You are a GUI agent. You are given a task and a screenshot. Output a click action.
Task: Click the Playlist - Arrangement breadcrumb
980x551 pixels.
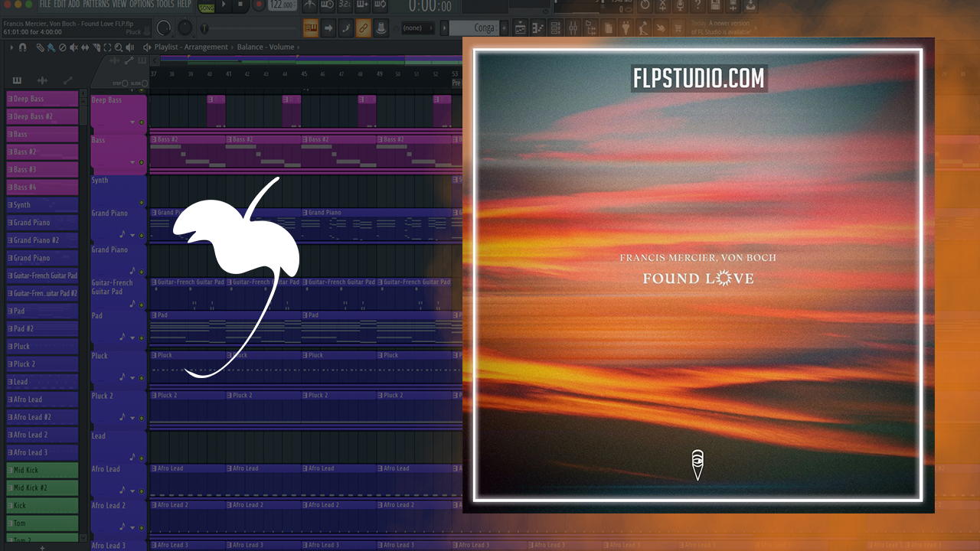point(191,47)
